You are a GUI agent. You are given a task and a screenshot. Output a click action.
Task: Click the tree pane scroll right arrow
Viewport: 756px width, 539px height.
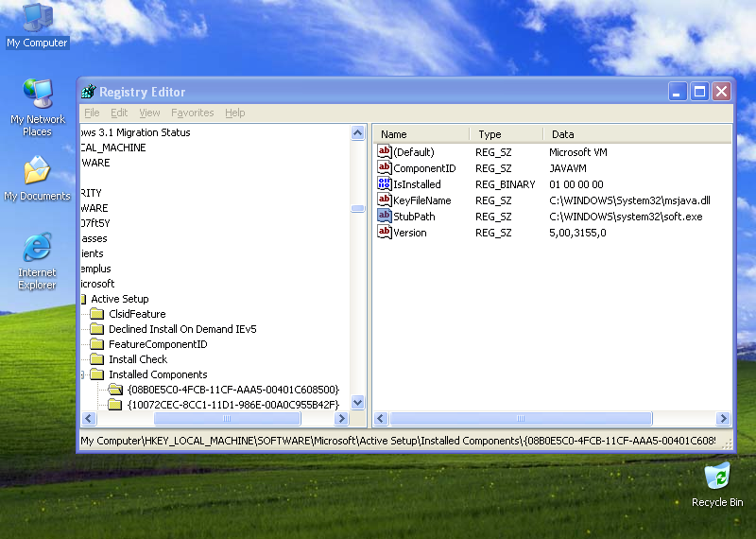pos(341,418)
